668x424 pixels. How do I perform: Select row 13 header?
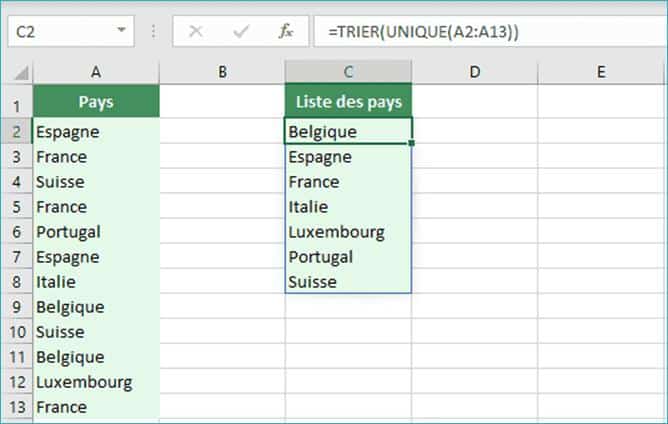coord(17,407)
